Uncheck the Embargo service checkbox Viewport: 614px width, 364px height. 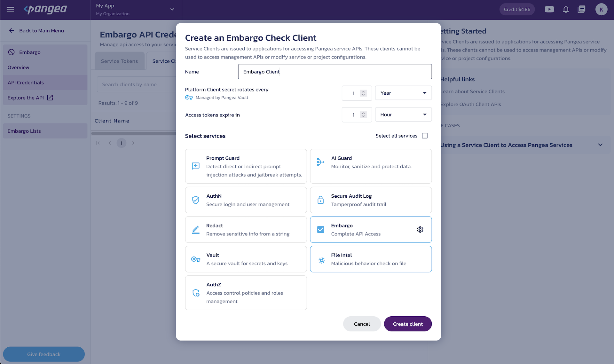pyautogui.click(x=320, y=230)
